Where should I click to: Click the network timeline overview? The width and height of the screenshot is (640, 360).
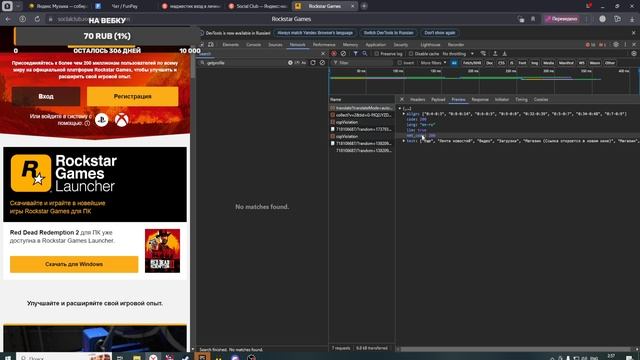(484, 81)
